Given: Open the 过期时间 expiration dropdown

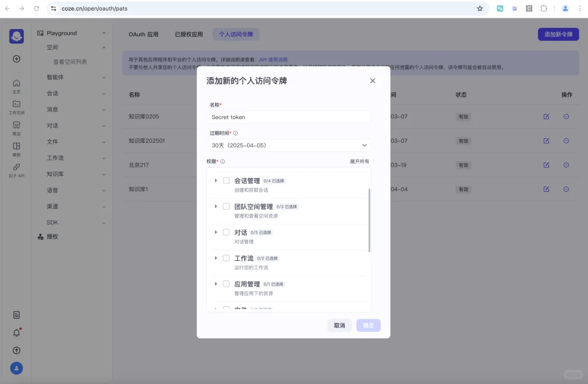Looking at the screenshot, I should coord(289,145).
